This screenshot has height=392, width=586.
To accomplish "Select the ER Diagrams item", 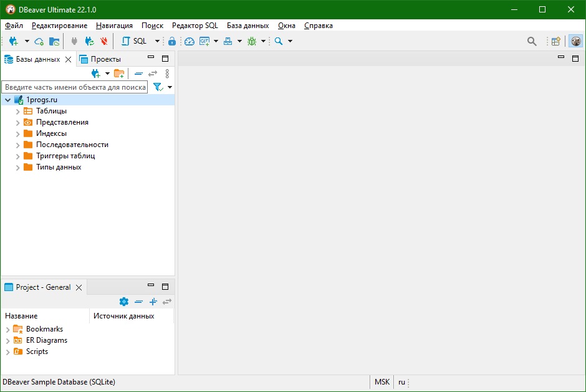I will [x=47, y=340].
